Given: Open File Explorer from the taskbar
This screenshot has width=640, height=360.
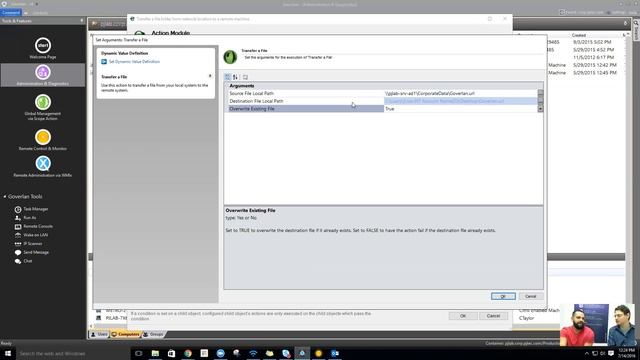Looking at the screenshot, I should (x=155, y=353).
